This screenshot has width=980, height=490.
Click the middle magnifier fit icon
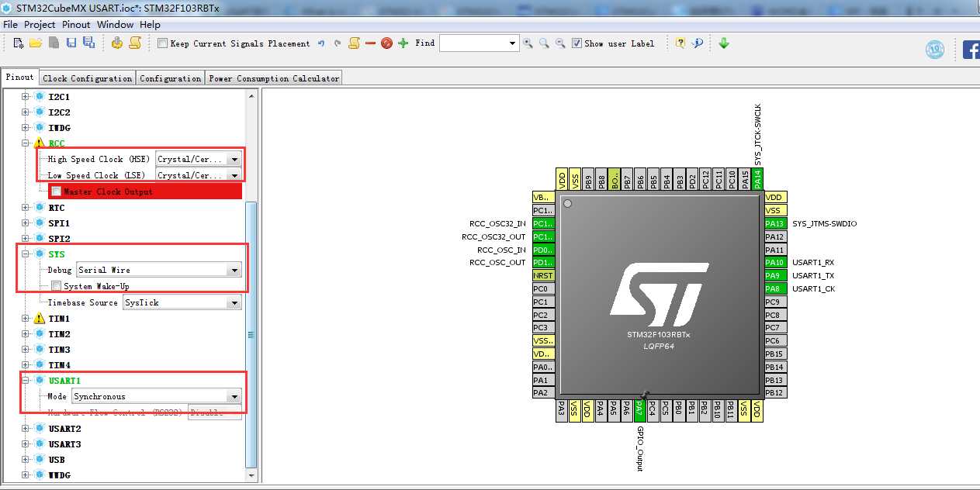544,43
